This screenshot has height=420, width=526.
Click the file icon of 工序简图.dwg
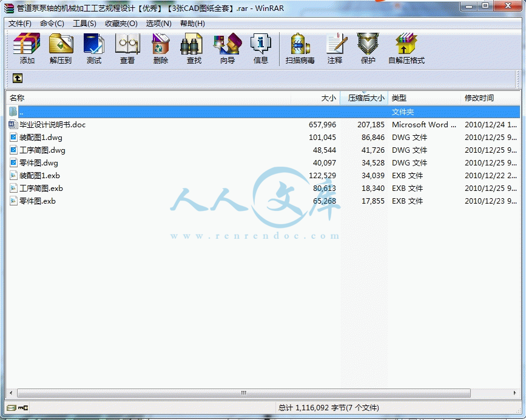click(13, 150)
